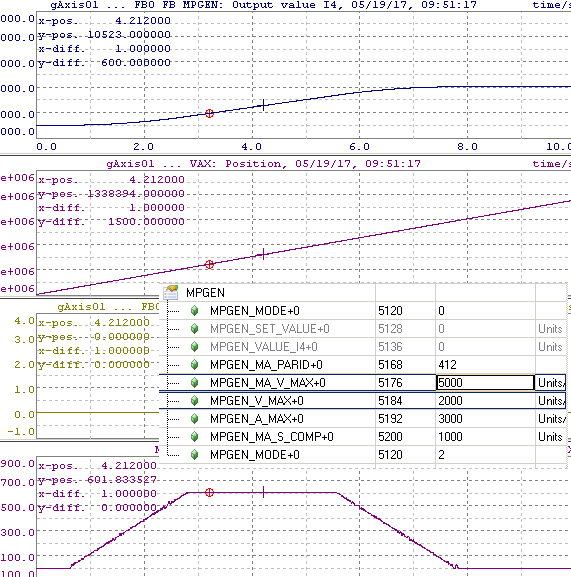Select the MPGEN_SET_VALUE+0 parameter name
This screenshot has width=571, height=577.
(x=270, y=329)
